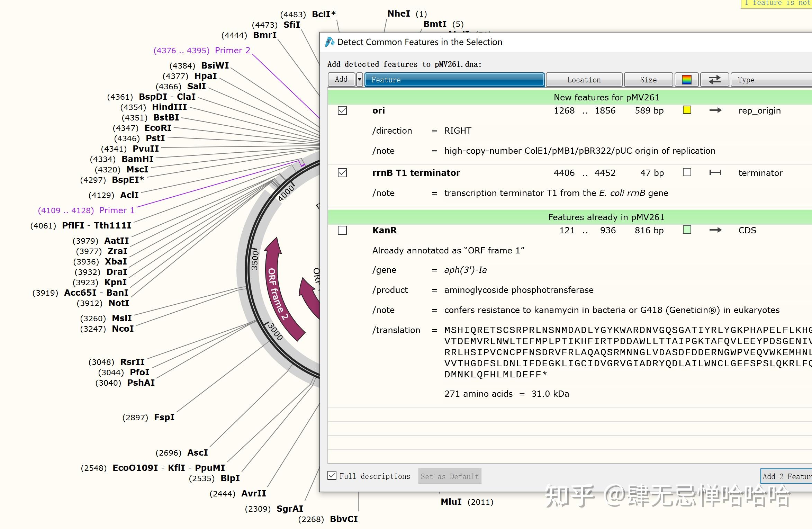Click the Size column header
The width and height of the screenshot is (812, 529).
[648, 80]
